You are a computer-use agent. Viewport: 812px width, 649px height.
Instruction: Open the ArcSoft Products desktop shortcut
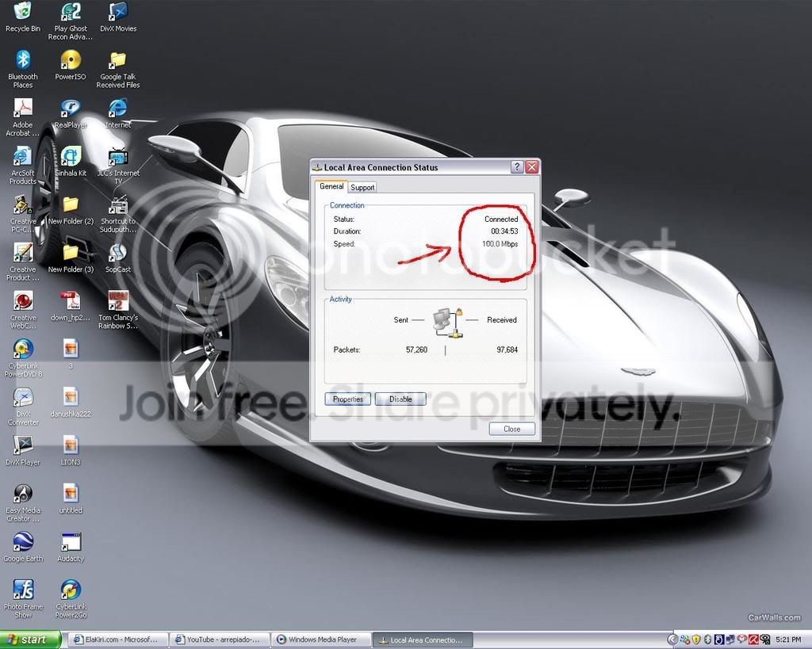pyautogui.click(x=23, y=165)
